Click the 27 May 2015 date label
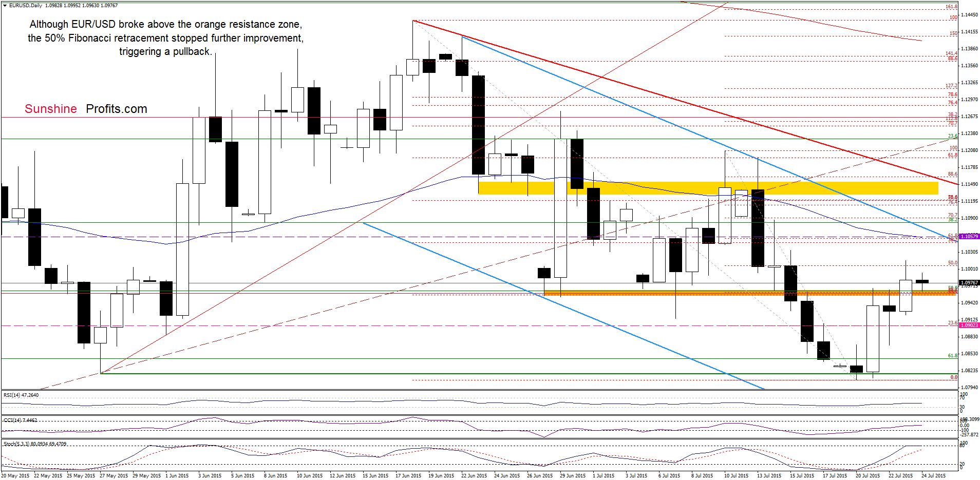 click(x=114, y=476)
